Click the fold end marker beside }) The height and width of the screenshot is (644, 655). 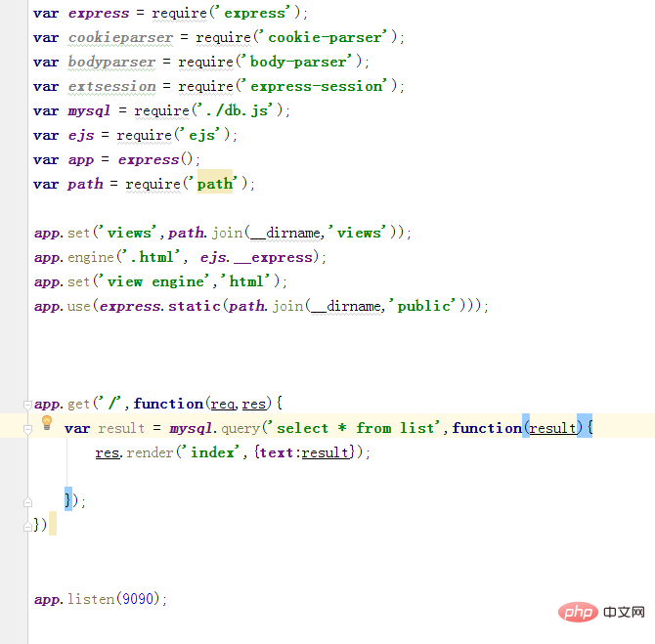(27, 526)
